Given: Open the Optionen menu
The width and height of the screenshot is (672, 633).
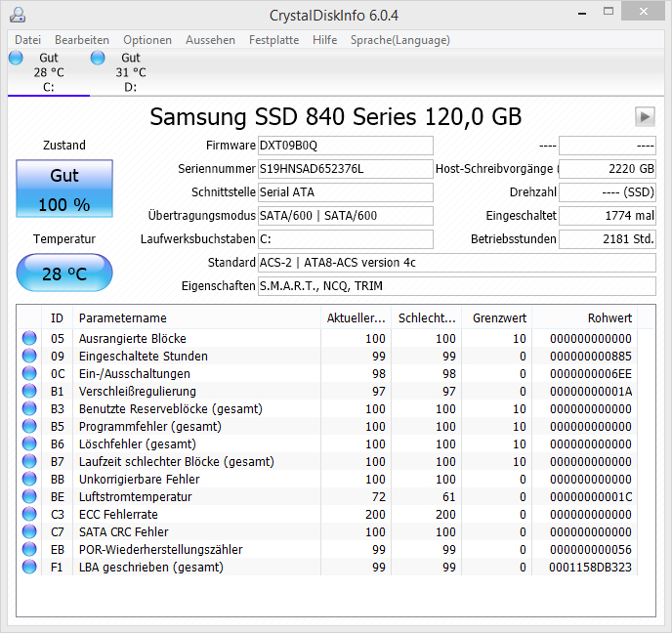Looking at the screenshot, I should click(x=147, y=40).
